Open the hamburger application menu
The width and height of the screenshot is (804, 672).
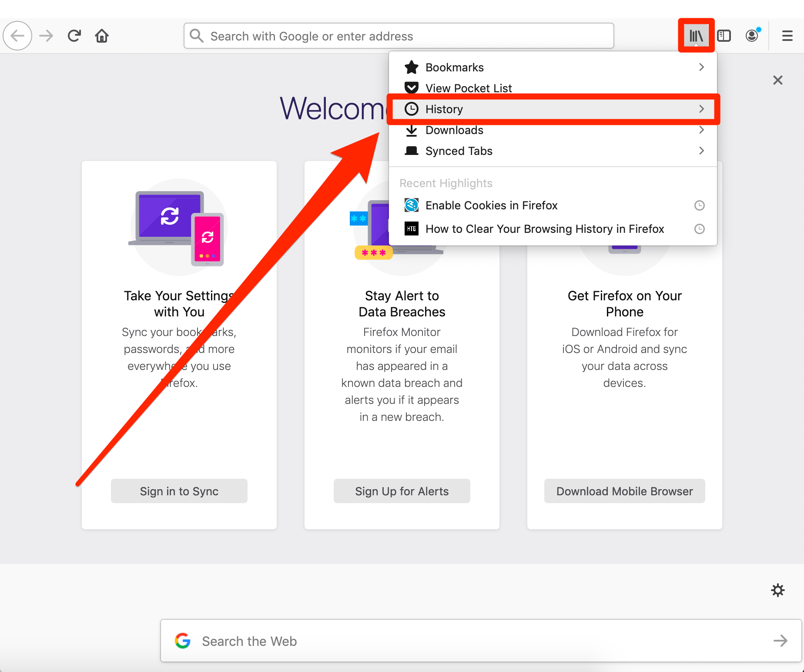pyautogui.click(x=787, y=36)
